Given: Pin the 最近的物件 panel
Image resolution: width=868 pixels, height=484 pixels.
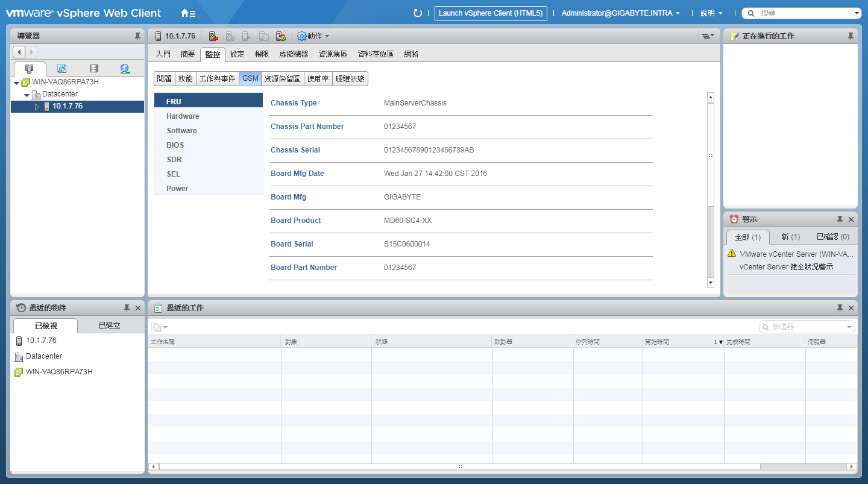Looking at the screenshot, I should [127, 308].
